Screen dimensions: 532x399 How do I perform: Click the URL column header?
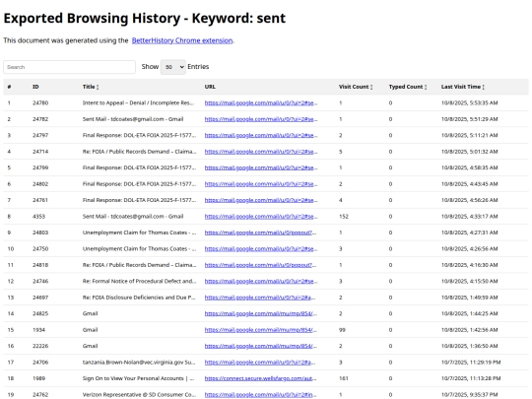click(210, 87)
